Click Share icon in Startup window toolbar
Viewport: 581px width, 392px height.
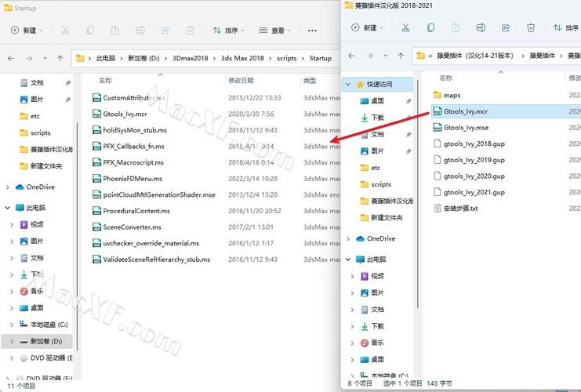[x=165, y=31]
